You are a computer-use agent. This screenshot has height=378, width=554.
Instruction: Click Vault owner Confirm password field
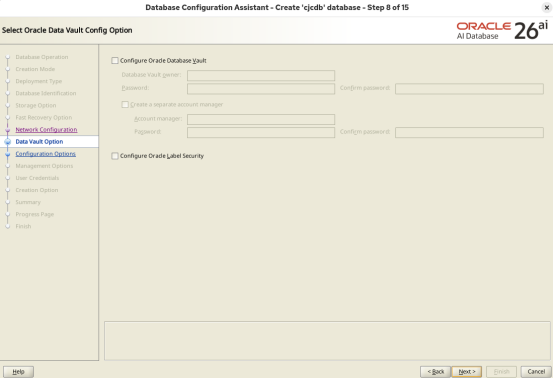(469, 88)
